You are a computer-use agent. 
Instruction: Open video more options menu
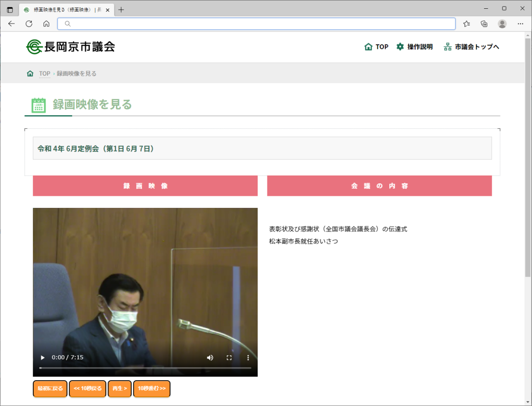pyautogui.click(x=248, y=358)
